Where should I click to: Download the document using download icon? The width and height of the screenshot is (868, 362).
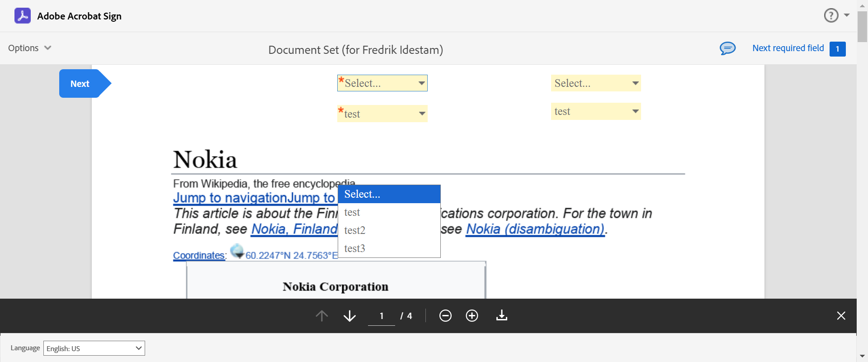pyautogui.click(x=502, y=316)
